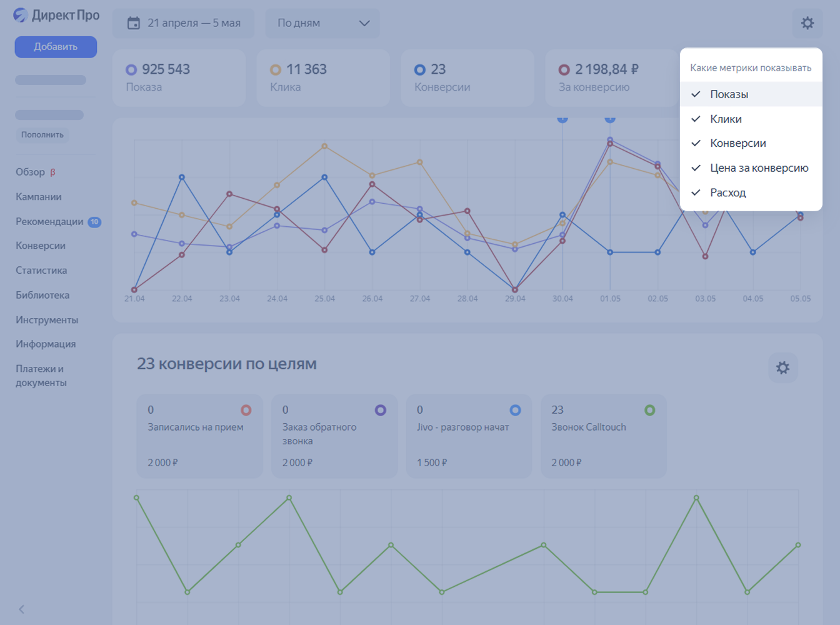Select the 11 363 Клика metric card
The width and height of the screenshot is (840, 625).
tap(323, 78)
